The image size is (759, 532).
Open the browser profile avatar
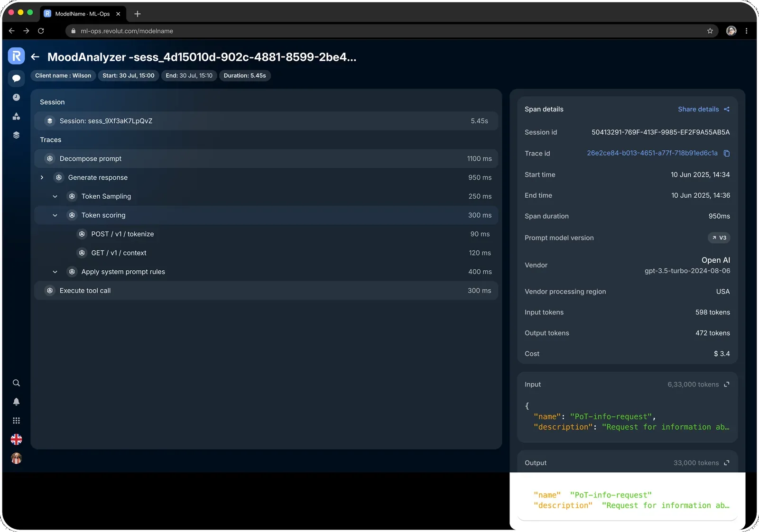[x=731, y=31]
